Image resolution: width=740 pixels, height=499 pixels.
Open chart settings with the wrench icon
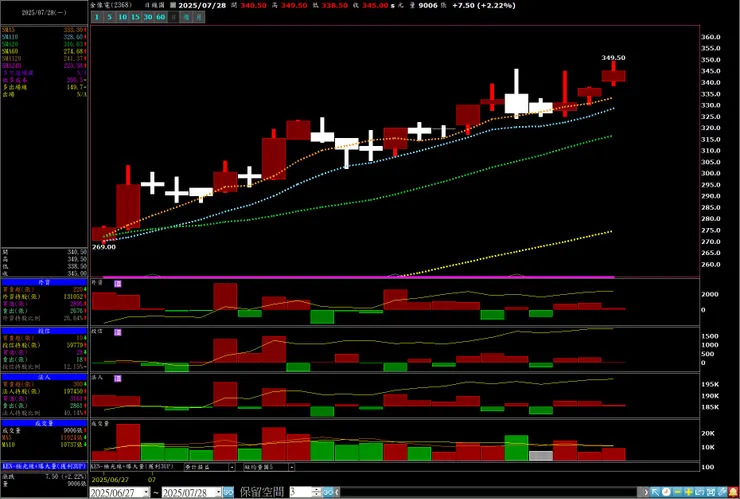(x=722, y=492)
